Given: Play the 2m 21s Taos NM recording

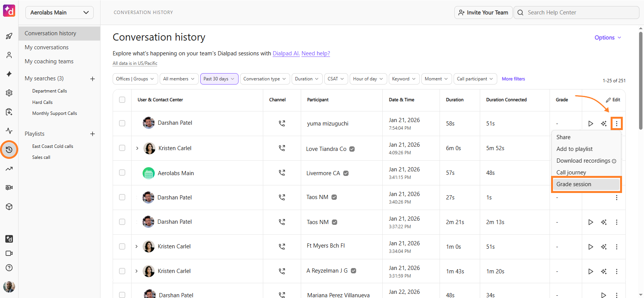Looking at the screenshot, I should click(x=591, y=222).
